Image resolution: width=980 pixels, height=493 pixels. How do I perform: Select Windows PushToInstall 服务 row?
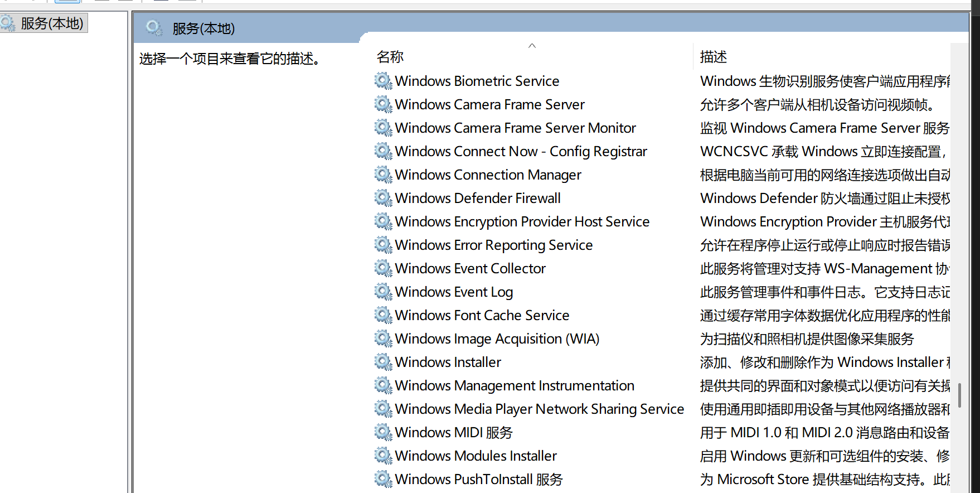click(x=479, y=479)
